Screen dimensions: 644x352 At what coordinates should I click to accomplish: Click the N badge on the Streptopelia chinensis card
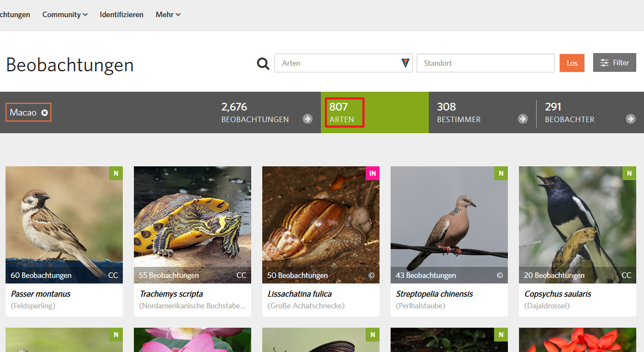[501, 173]
